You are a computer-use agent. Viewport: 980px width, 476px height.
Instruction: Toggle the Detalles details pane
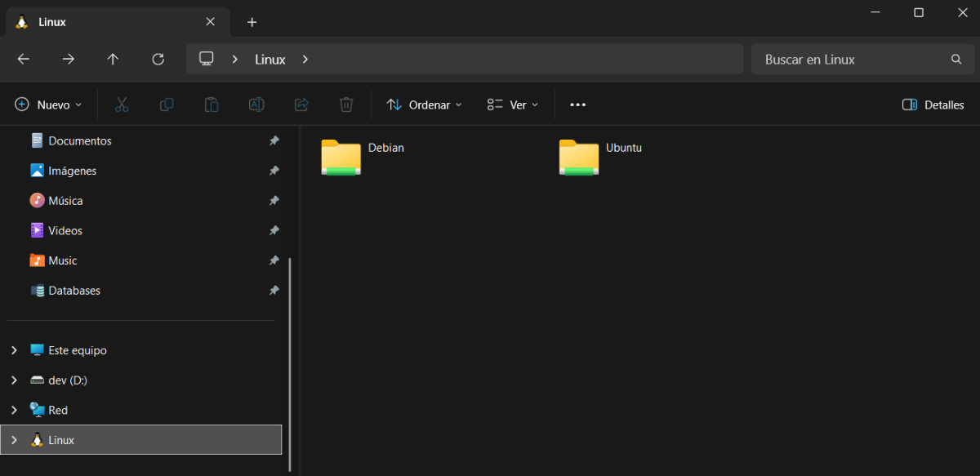(933, 105)
